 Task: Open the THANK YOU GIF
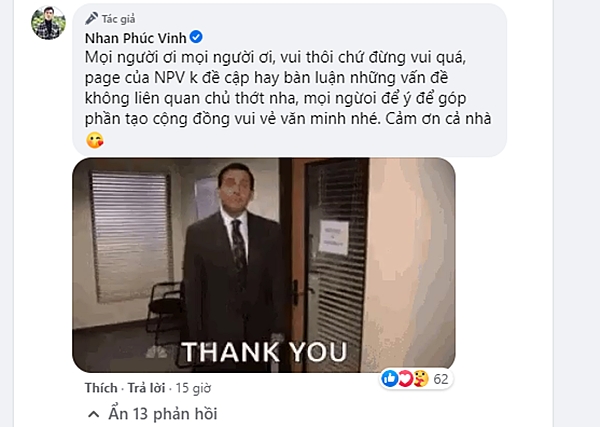click(x=264, y=265)
